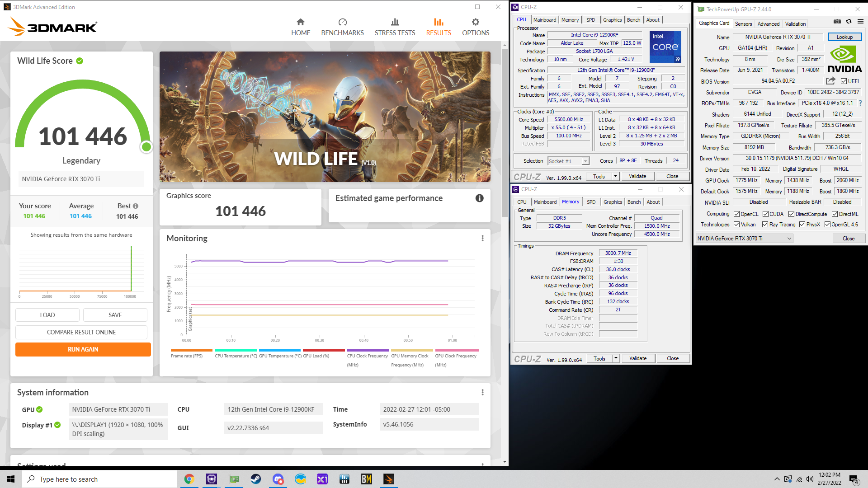This screenshot has height=488, width=868.
Task: Click the Windows search box
Action: (x=99, y=479)
